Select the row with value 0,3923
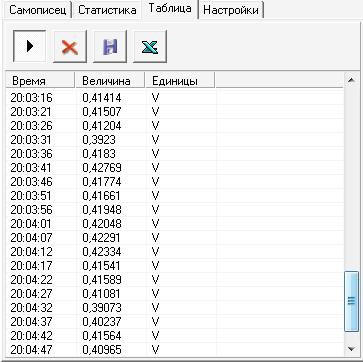Screen dimensions: 363x362 pos(174,140)
